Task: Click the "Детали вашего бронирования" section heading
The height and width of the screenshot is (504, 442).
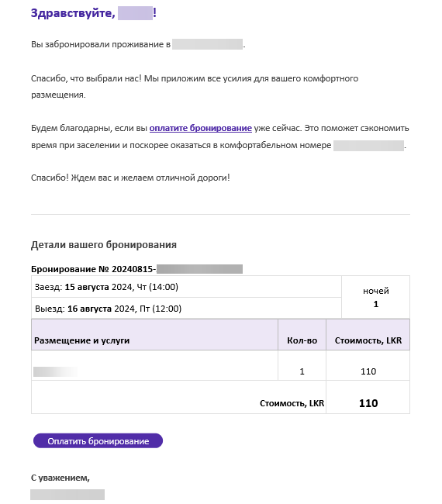Action: (x=104, y=245)
